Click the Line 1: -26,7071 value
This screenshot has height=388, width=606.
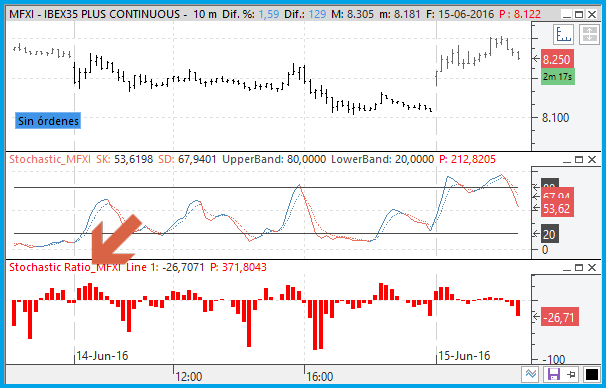[165, 267]
